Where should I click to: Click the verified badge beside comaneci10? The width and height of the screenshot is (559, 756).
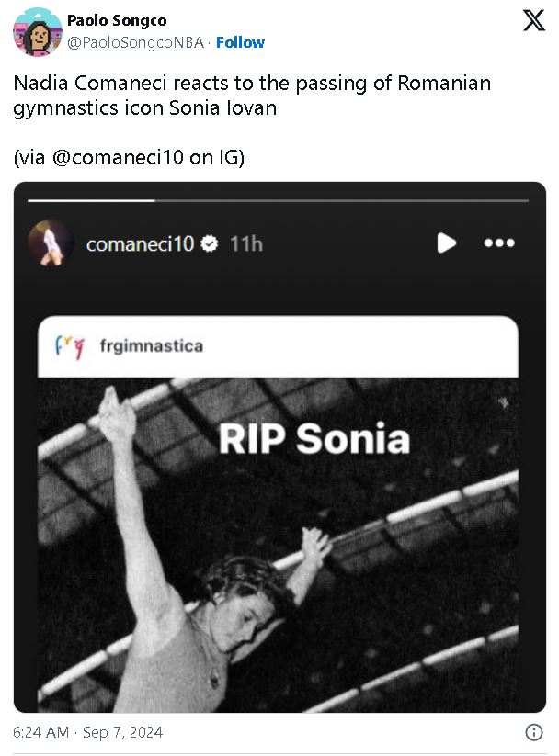pos(210,244)
